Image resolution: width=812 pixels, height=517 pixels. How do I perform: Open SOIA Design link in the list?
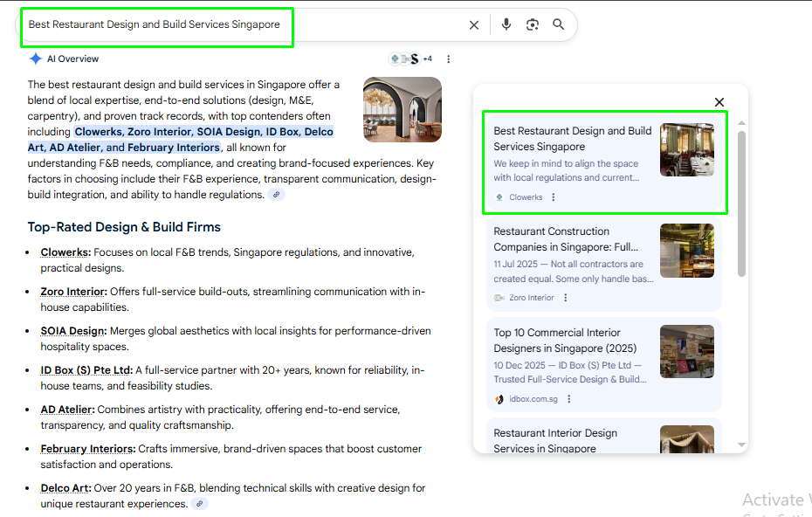point(73,331)
